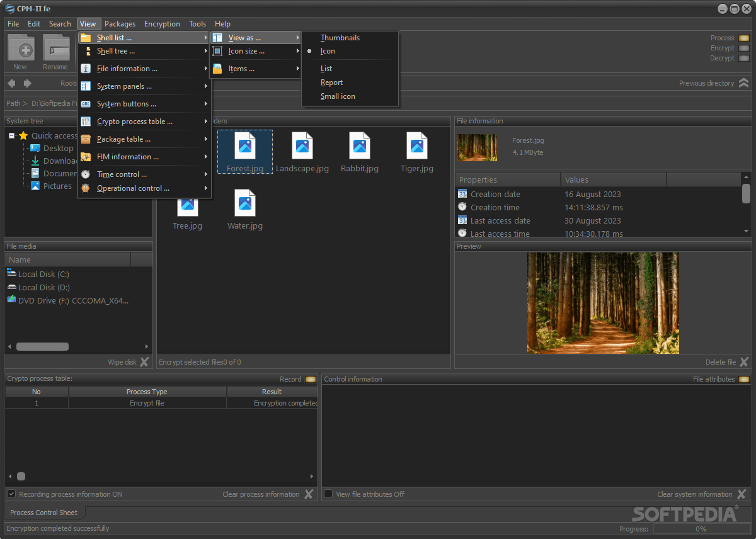Click the Quick access star icon

[x=23, y=135]
